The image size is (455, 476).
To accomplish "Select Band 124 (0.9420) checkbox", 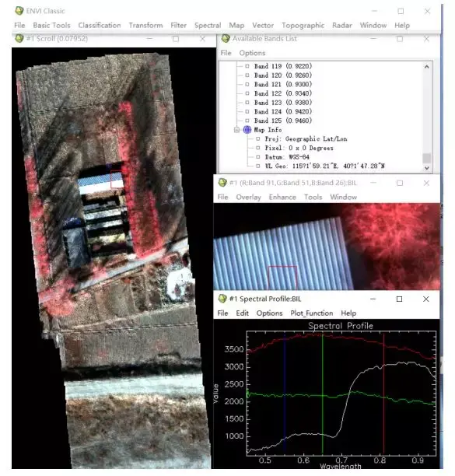I will 247,112.
